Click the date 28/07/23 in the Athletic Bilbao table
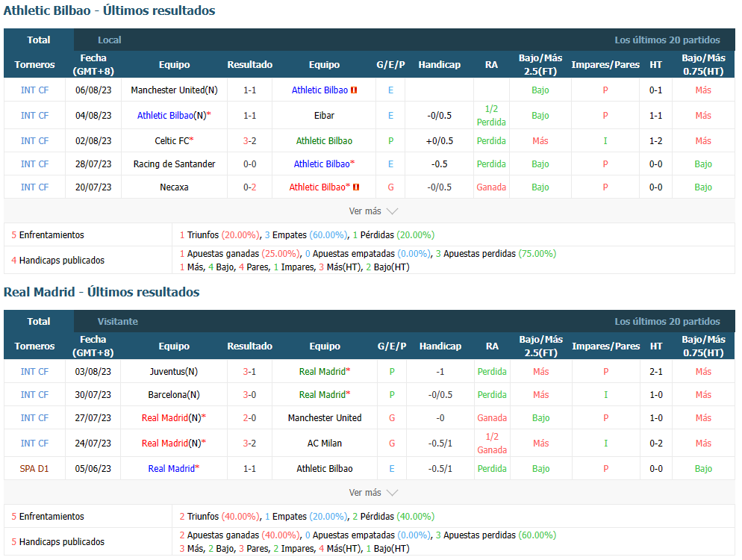The image size is (742, 560). tap(93, 164)
